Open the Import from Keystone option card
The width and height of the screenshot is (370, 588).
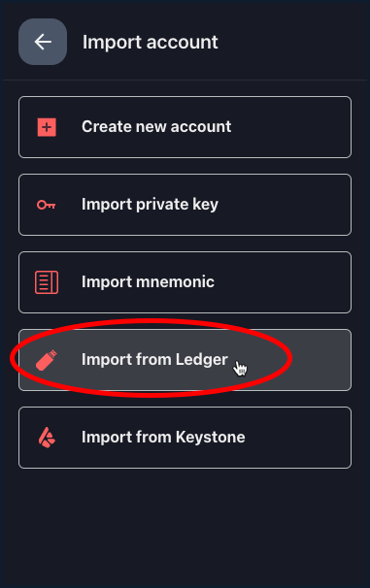[185, 438]
